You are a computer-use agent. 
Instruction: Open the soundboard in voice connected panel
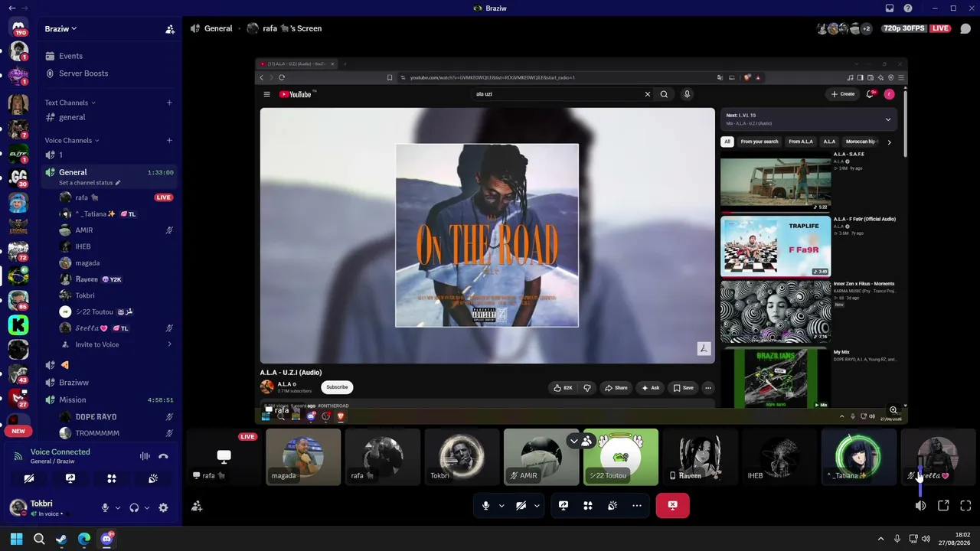click(153, 478)
